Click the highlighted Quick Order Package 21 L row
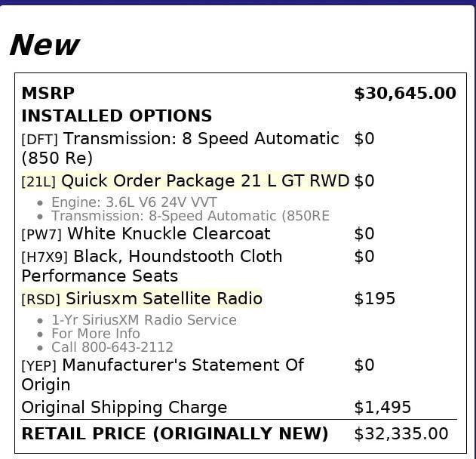The width and height of the screenshot is (476, 459). 185,181
